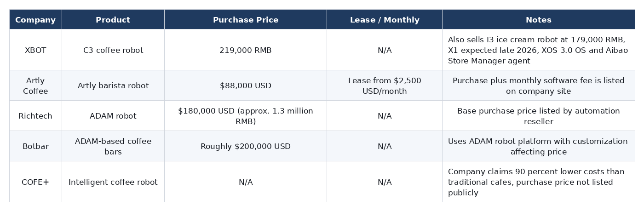Select the Company column header
The height and width of the screenshot is (211, 644).
point(35,20)
